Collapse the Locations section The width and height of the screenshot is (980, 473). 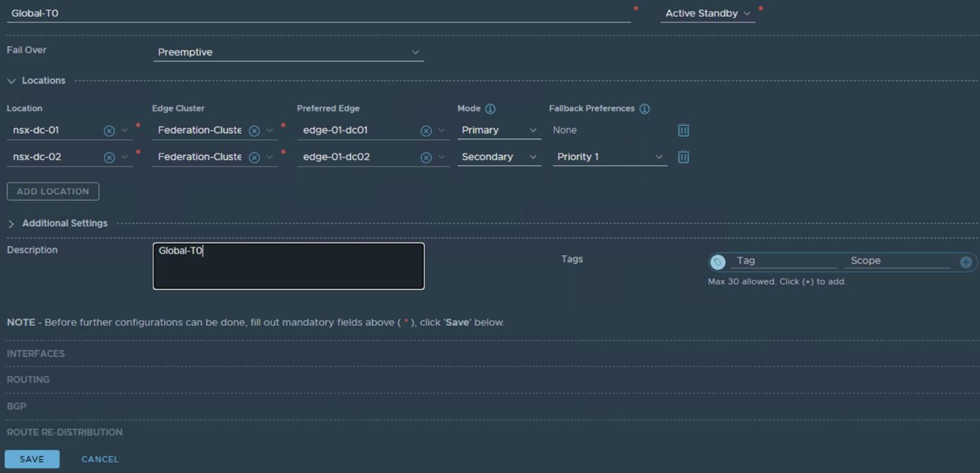(x=11, y=81)
